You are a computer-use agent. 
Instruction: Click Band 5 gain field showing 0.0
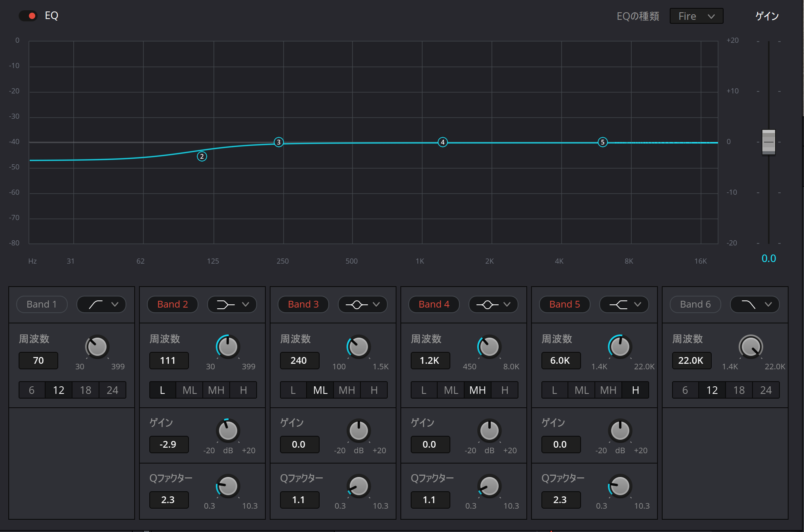(x=561, y=445)
